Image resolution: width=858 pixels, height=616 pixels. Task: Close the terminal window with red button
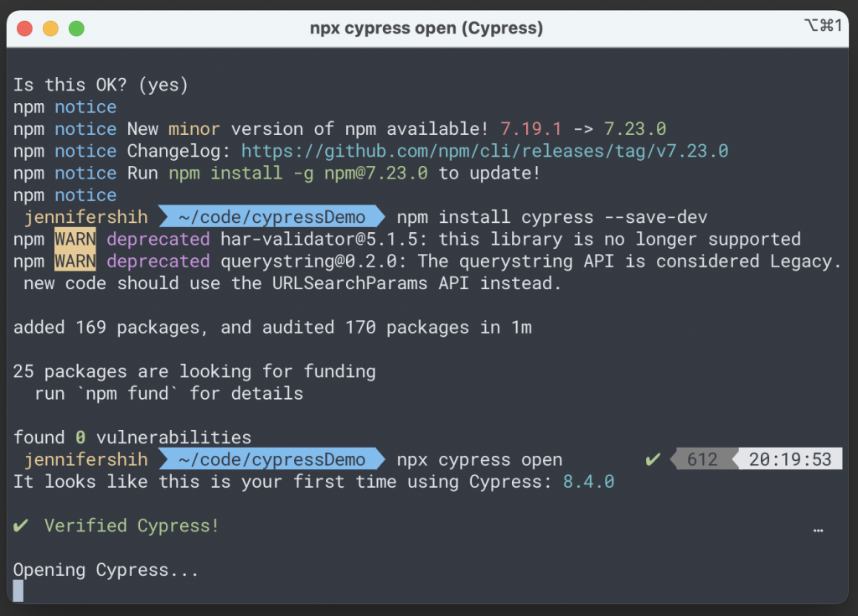click(x=24, y=28)
